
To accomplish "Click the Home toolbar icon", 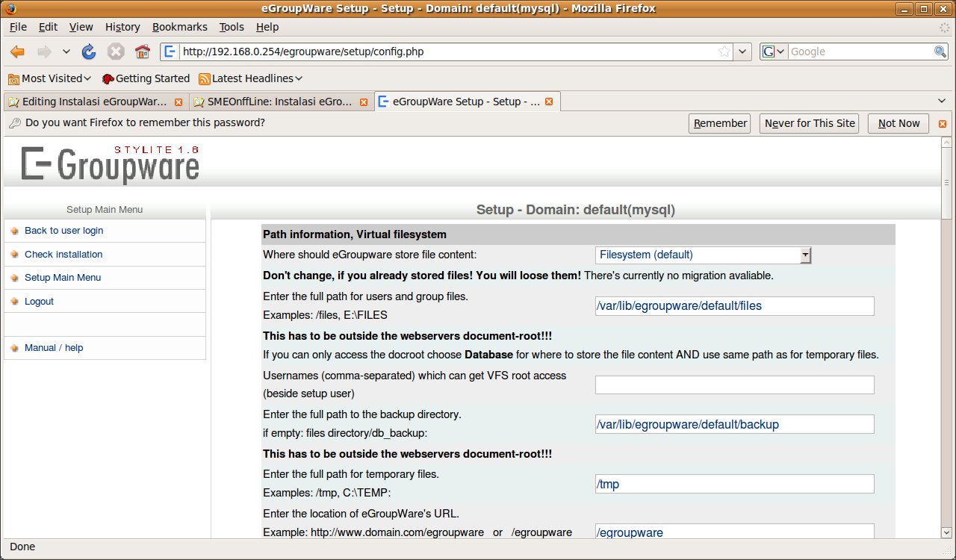I will pyautogui.click(x=143, y=52).
